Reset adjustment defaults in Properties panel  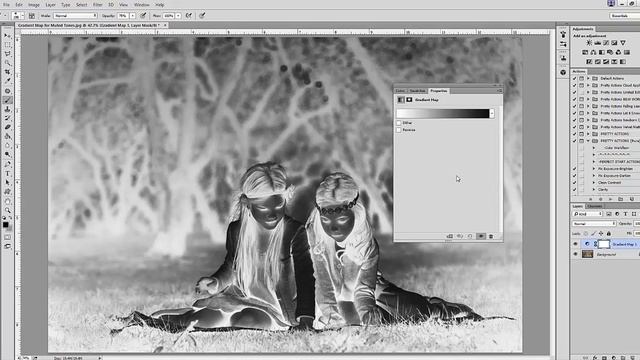pos(470,236)
